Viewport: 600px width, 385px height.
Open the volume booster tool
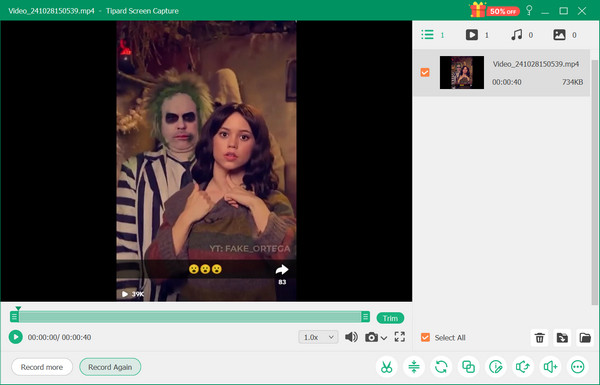(550, 367)
